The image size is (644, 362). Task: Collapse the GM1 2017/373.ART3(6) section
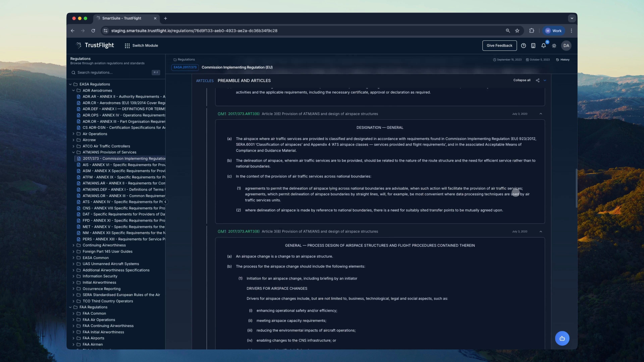coord(541,114)
